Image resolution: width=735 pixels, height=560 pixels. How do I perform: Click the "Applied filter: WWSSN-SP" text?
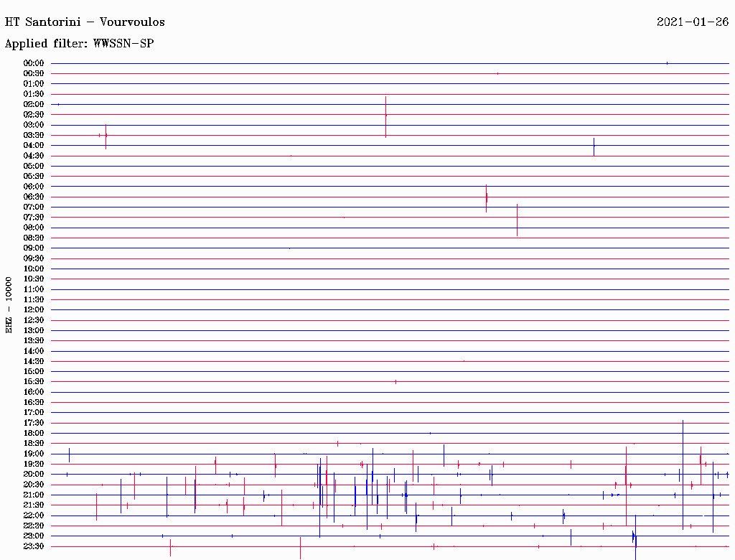click(79, 44)
